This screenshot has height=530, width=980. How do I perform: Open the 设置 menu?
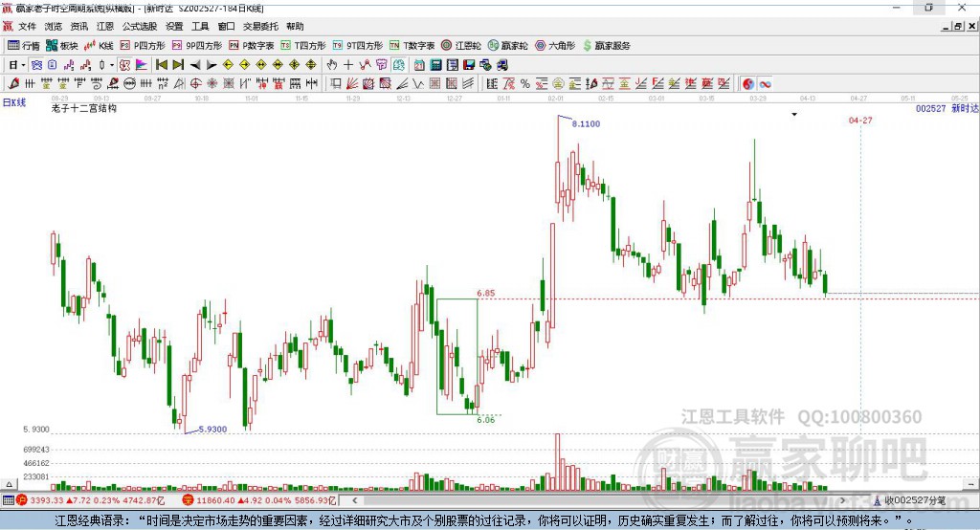tap(174, 26)
